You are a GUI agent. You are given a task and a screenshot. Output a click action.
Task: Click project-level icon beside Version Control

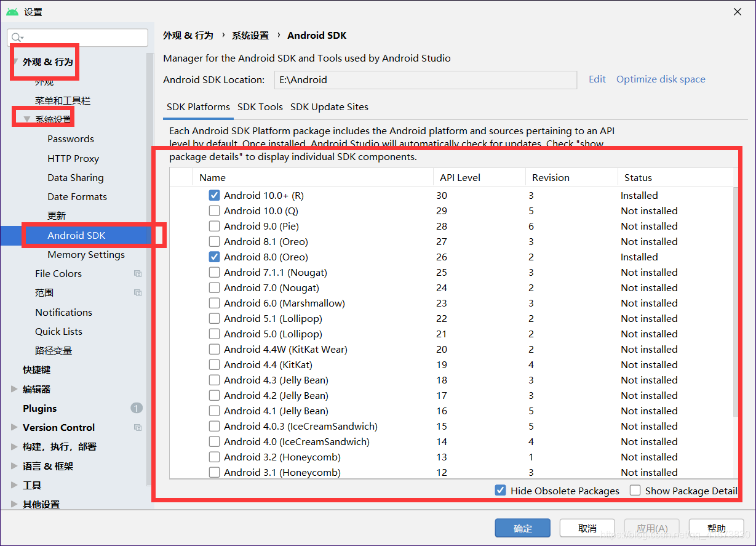coord(138,428)
